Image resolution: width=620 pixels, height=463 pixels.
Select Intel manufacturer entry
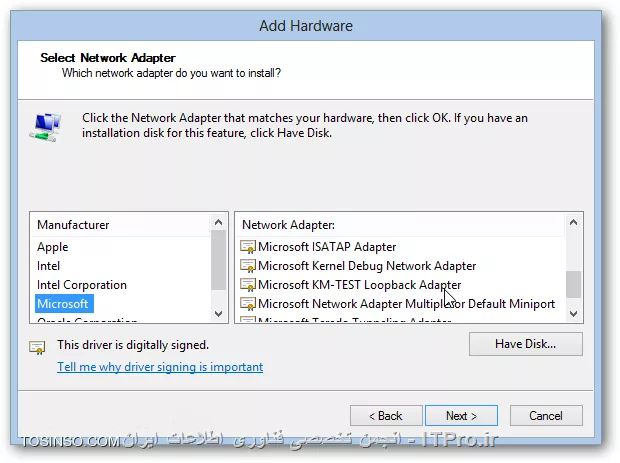[x=48, y=266]
